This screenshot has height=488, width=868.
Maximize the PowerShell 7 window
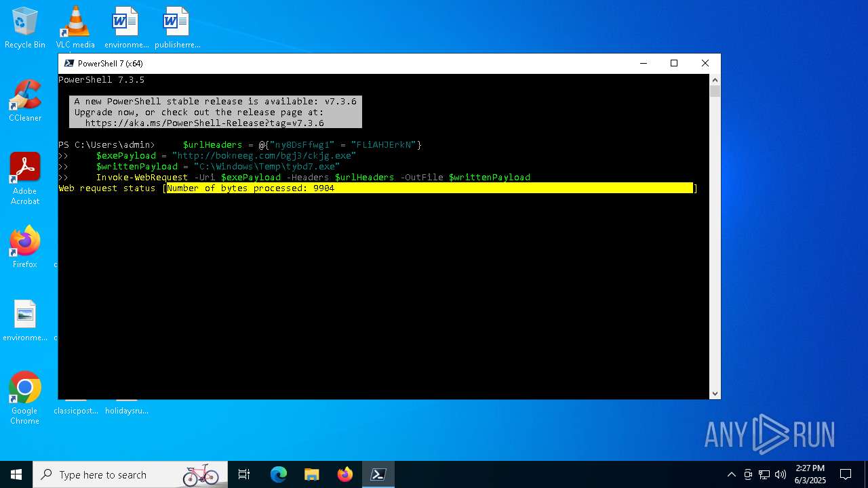pyautogui.click(x=674, y=63)
